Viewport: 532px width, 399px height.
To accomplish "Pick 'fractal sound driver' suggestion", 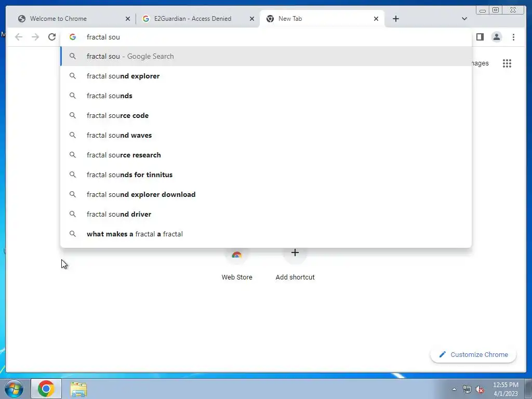I will point(266,214).
